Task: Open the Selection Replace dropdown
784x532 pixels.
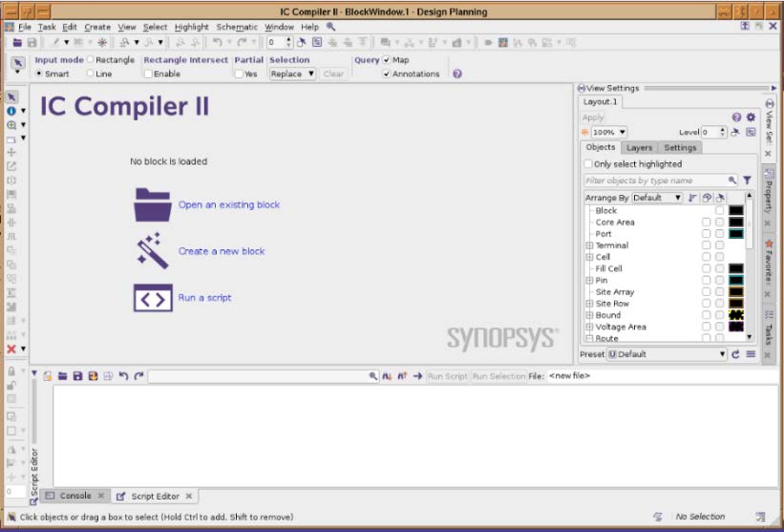Action: click(x=292, y=74)
